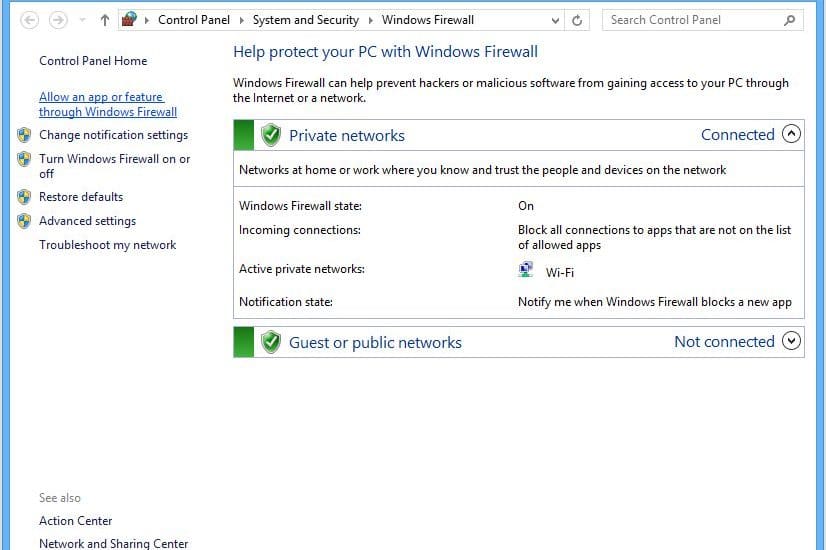Select System and Security breadcrumb

pos(306,20)
